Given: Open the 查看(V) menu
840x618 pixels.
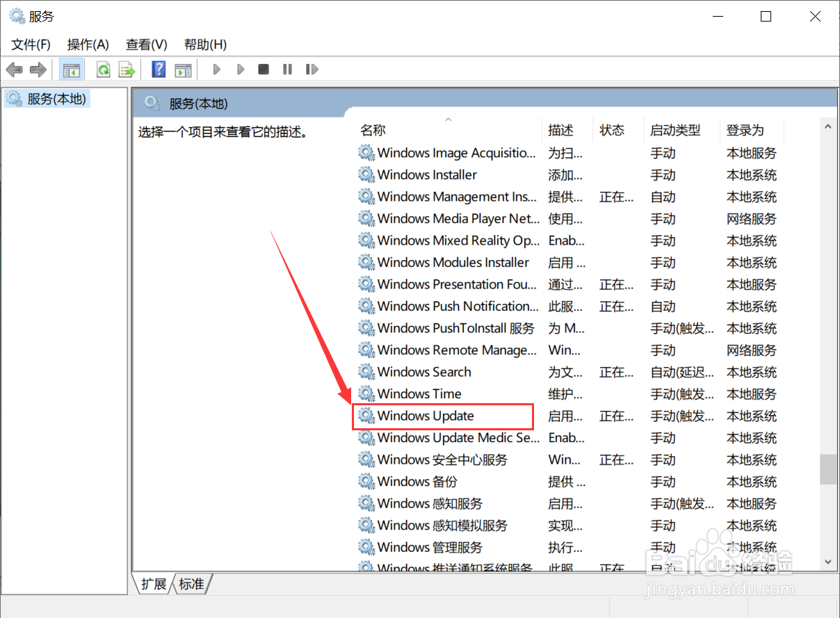Looking at the screenshot, I should pos(147,44).
